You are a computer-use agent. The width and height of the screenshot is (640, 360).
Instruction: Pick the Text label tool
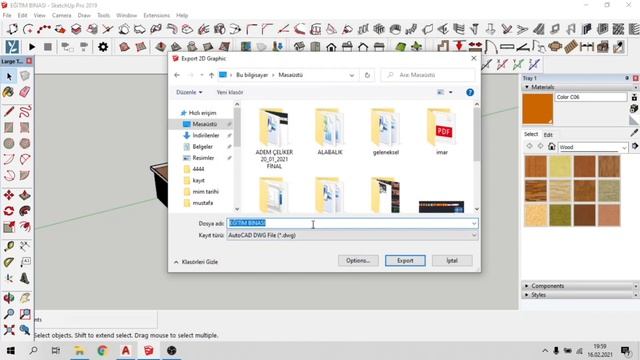point(24,262)
